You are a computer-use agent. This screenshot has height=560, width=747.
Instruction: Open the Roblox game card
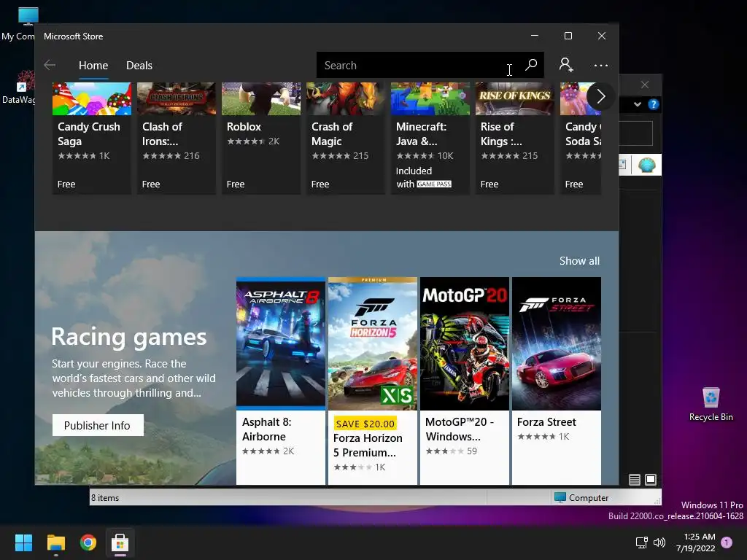(x=261, y=138)
